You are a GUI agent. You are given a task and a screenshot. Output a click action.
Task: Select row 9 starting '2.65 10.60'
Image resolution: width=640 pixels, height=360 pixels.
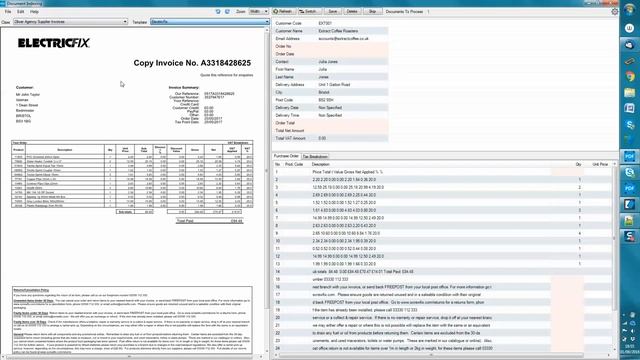pos(442,233)
